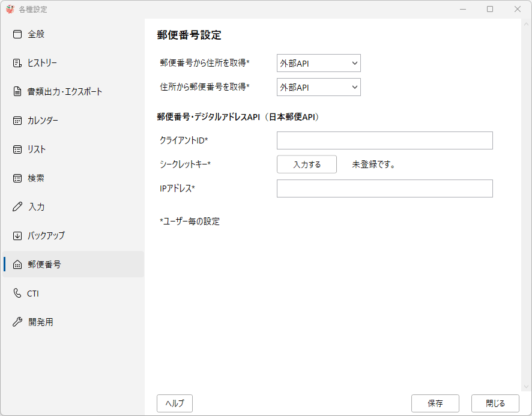Screen dimensions: 532x416
Task: Select the リスト list icon
Action: pos(17,149)
